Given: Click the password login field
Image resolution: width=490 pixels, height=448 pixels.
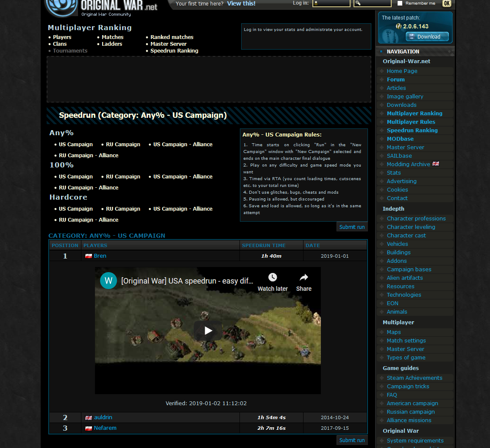Looking at the screenshot, I should [x=373, y=3].
